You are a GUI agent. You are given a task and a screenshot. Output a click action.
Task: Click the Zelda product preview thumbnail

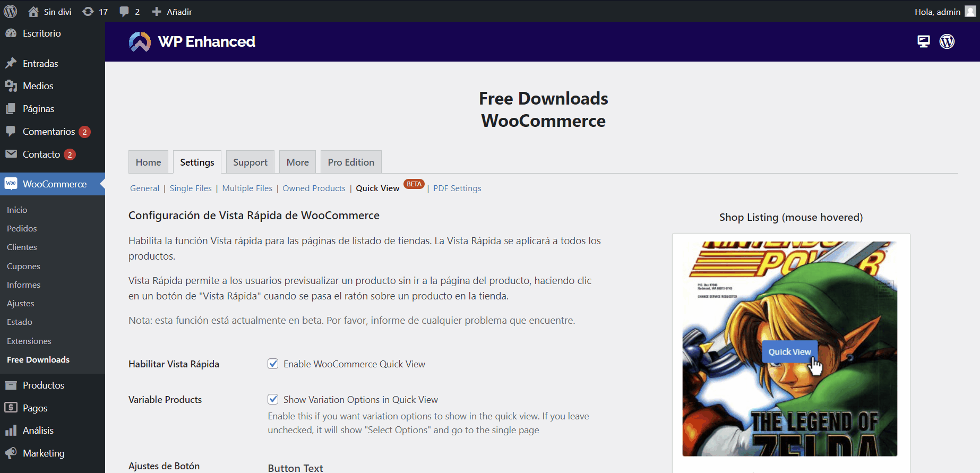pos(789,403)
